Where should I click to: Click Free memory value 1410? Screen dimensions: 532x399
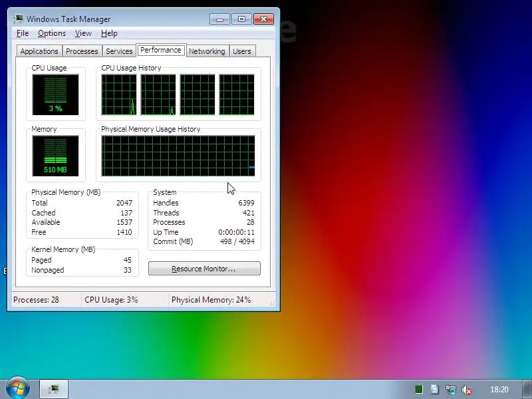point(124,232)
